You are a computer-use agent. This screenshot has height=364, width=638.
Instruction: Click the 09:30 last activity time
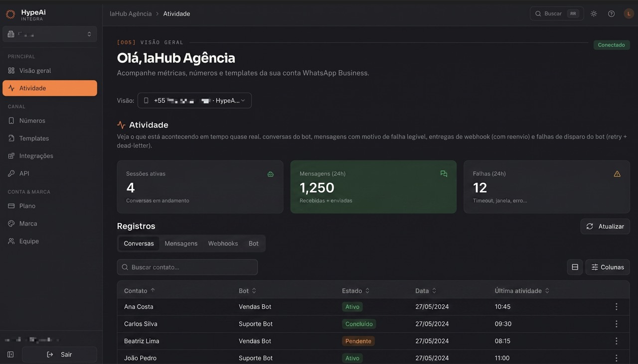(503, 324)
